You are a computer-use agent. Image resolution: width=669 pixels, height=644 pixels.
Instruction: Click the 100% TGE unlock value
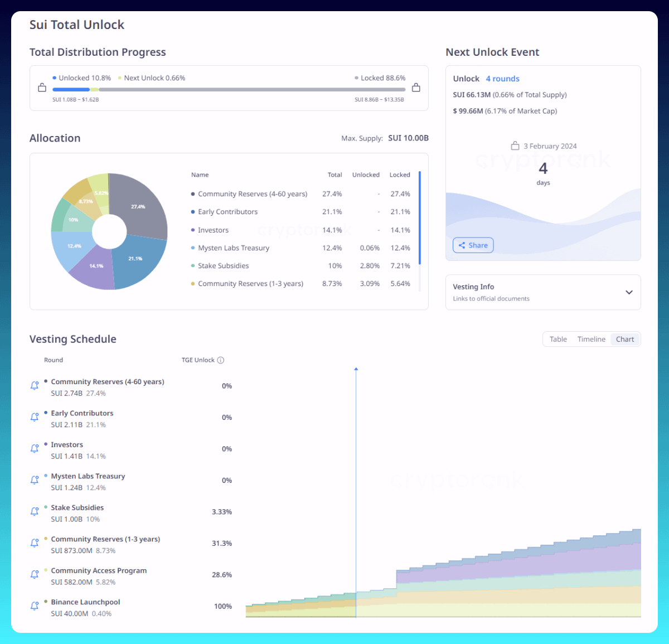click(223, 607)
